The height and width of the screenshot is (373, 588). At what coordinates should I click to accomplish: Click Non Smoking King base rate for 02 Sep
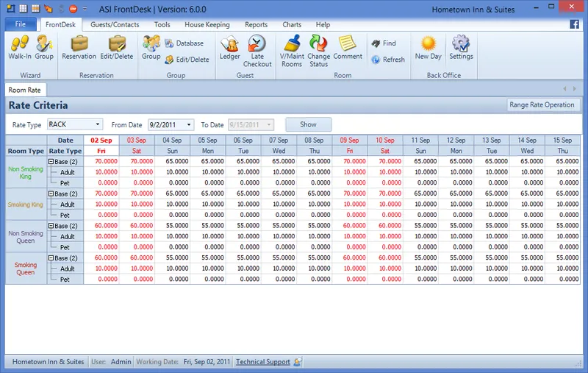(x=101, y=161)
